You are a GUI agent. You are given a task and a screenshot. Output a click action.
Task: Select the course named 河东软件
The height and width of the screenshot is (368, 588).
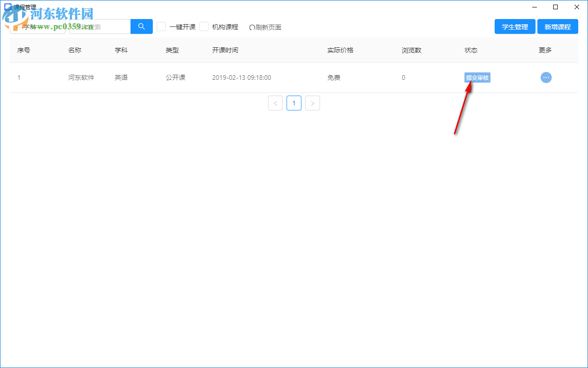point(81,77)
